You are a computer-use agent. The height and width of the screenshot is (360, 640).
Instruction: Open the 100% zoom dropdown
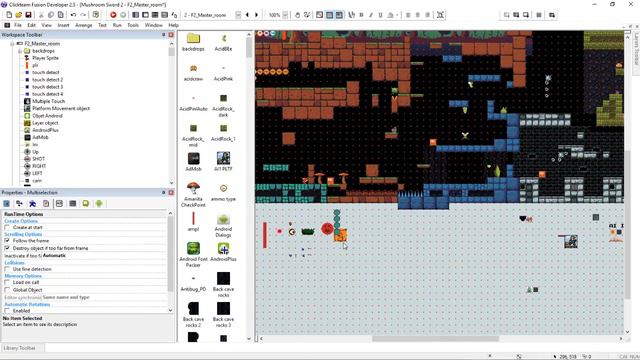point(285,15)
